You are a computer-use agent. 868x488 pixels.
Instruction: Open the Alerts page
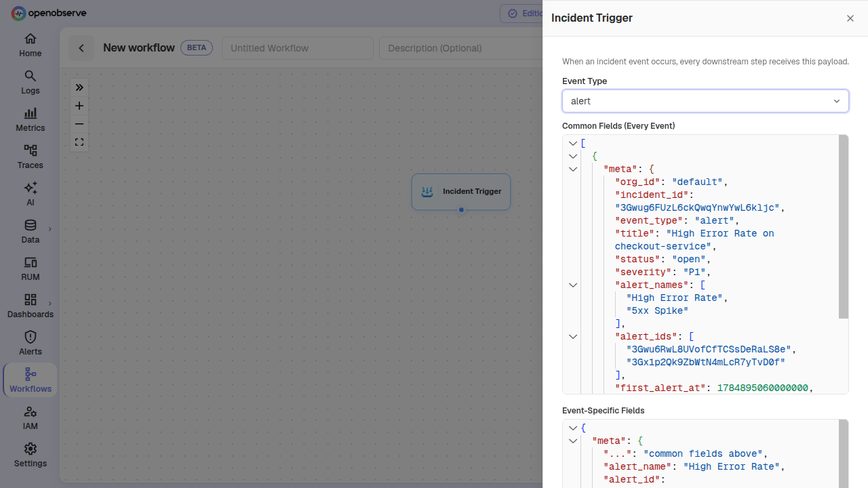30,344
